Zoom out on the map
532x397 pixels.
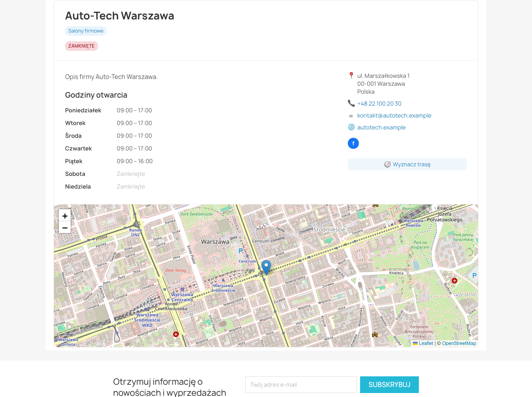point(65,227)
